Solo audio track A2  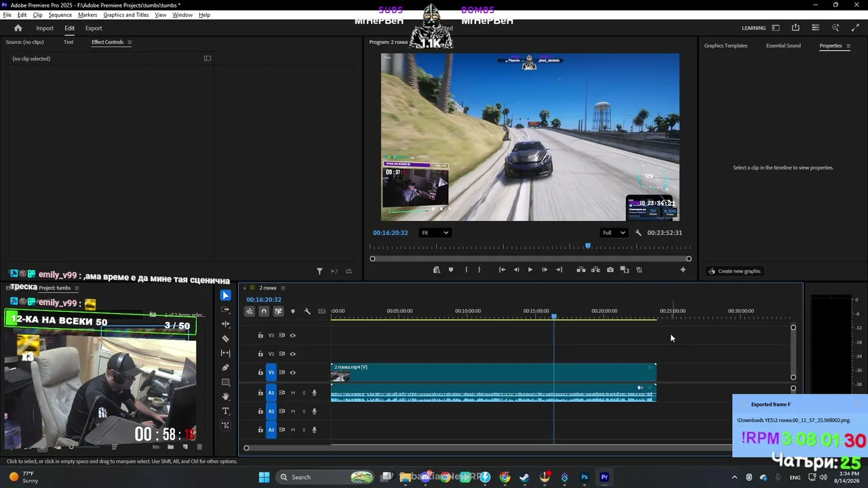(304, 411)
